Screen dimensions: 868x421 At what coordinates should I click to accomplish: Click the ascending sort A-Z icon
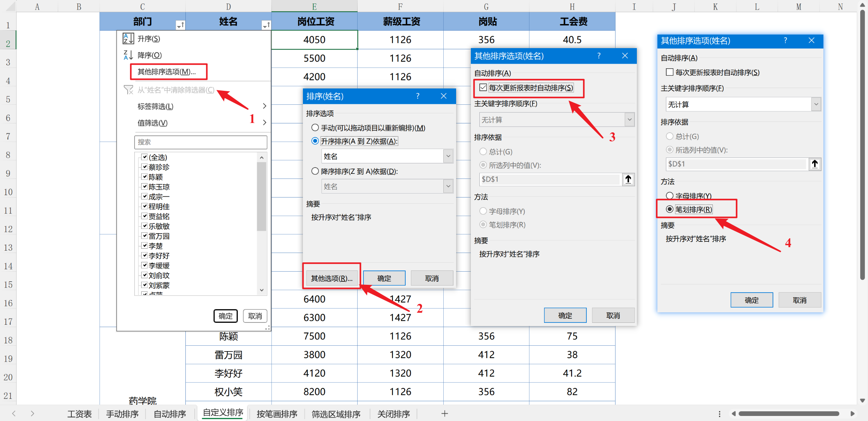click(x=128, y=38)
